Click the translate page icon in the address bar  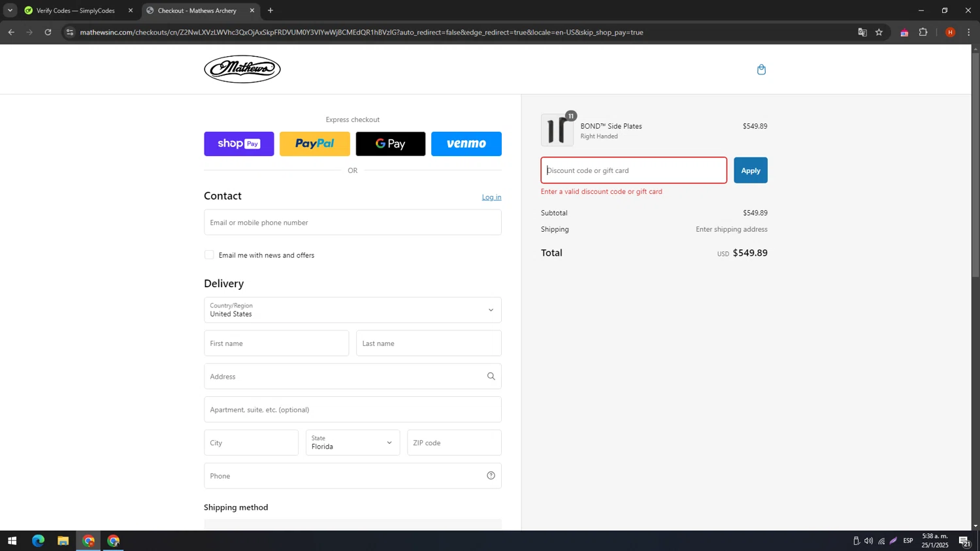coord(862,32)
